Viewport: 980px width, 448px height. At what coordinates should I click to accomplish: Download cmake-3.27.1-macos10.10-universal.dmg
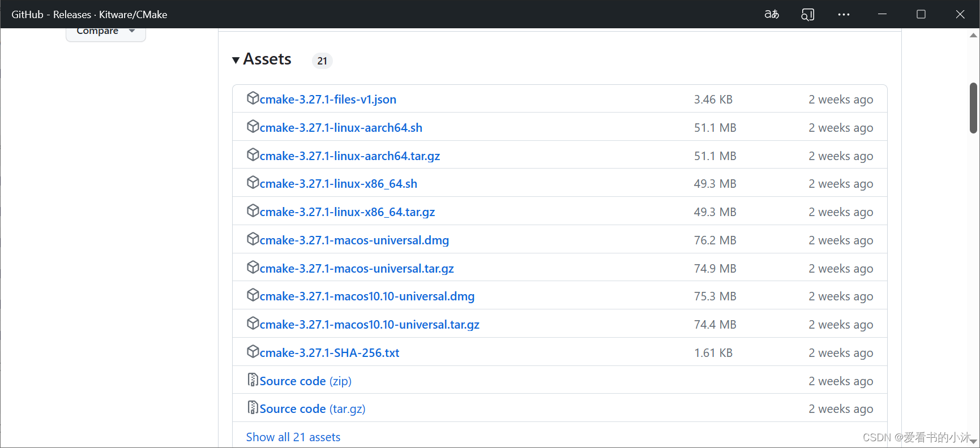[x=367, y=296]
